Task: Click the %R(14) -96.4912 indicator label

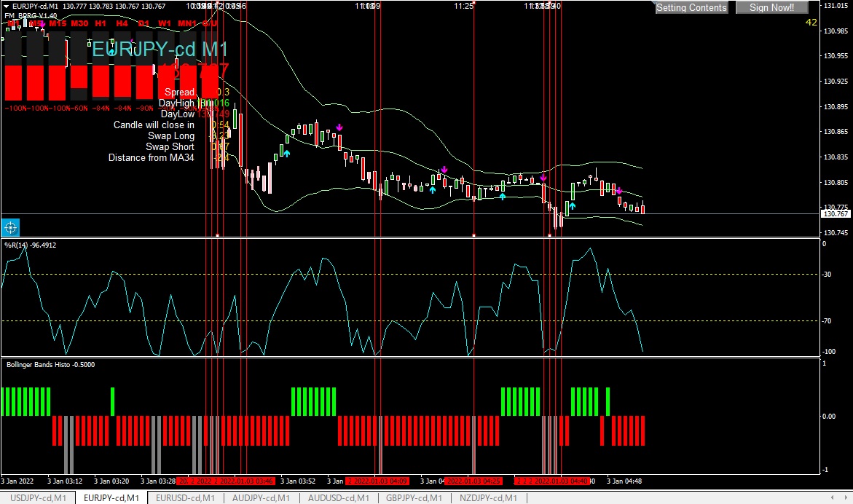Action: tap(31, 245)
